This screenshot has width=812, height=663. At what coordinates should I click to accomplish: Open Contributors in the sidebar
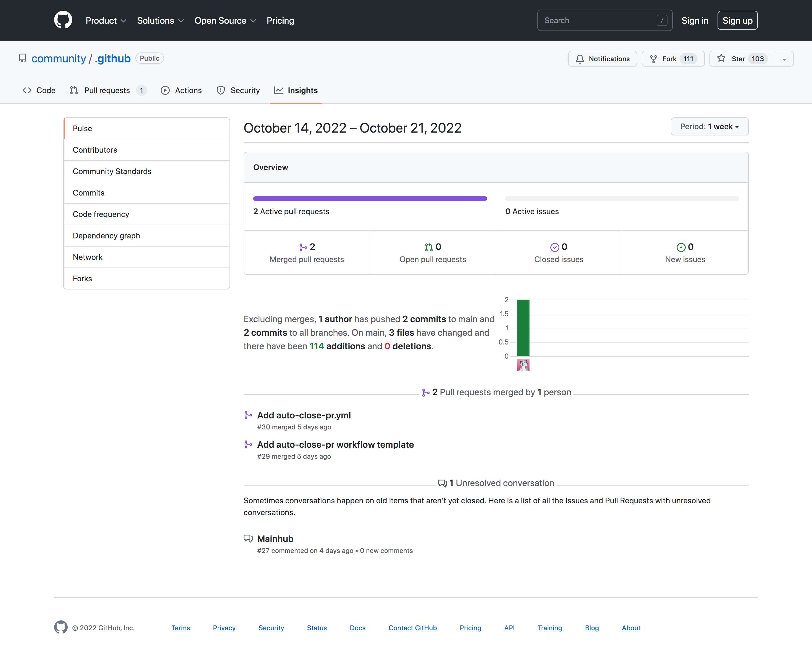147,150
